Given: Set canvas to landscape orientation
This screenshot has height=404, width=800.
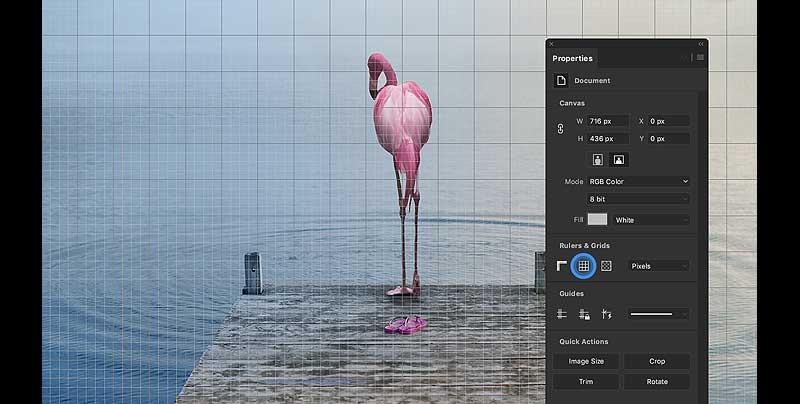Looking at the screenshot, I should click(x=619, y=160).
